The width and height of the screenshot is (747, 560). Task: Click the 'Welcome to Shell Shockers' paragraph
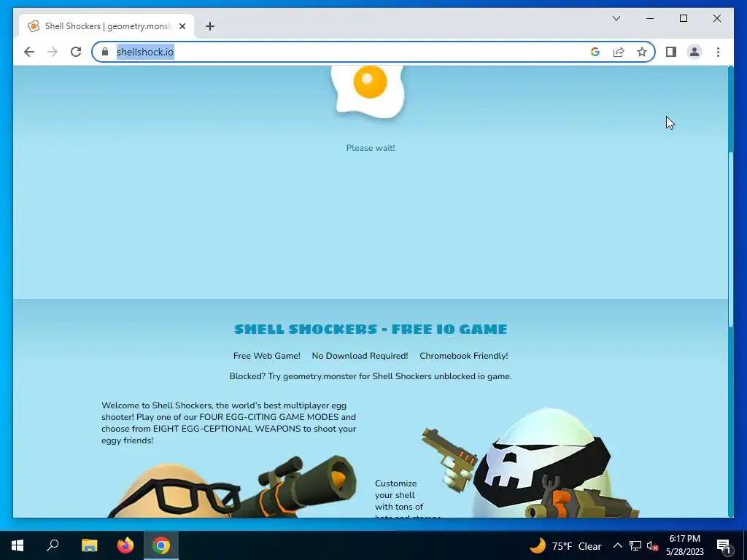coord(228,423)
